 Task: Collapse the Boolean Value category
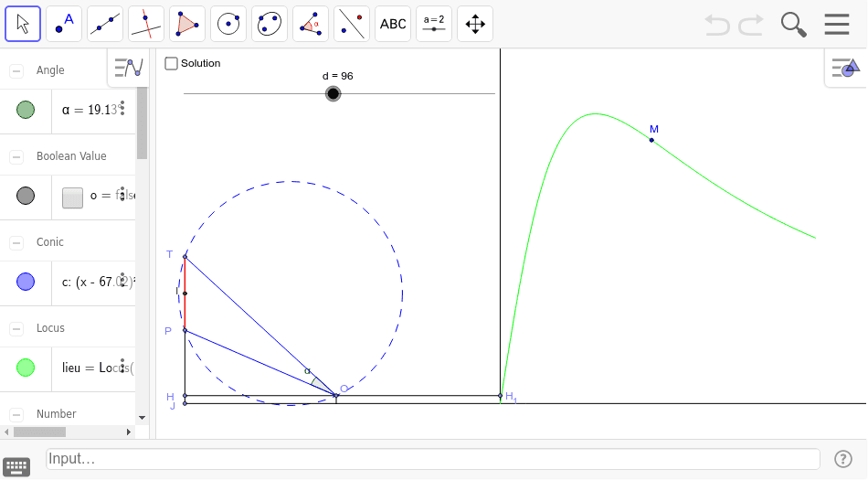16,156
